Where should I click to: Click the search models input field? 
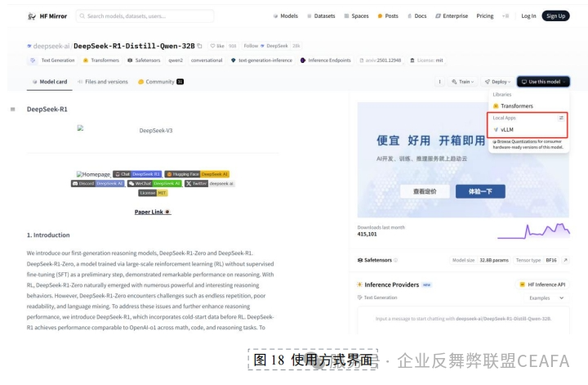coord(145,16)
